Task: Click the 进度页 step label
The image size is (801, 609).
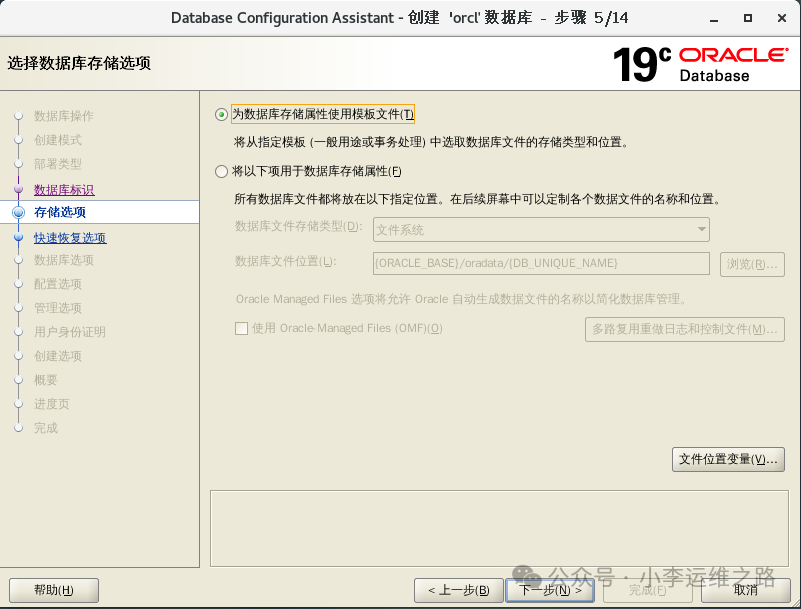Action: pos(52,404)
